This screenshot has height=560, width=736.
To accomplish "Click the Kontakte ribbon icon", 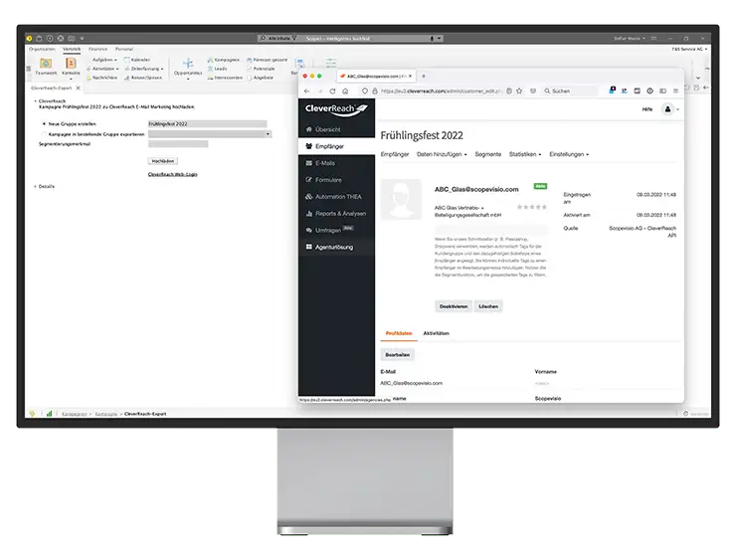I will tap(72, 66).
